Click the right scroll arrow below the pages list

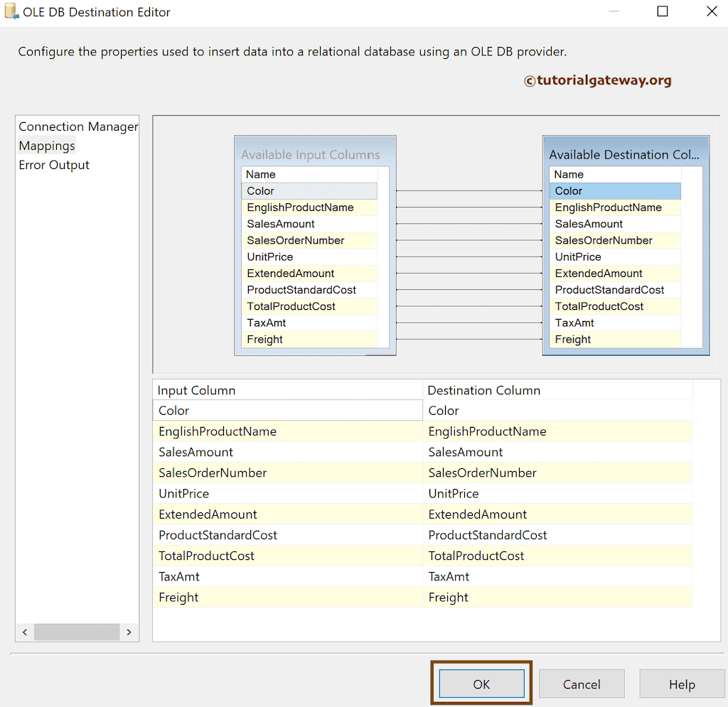pyautogui.click(x=129, y=632)
